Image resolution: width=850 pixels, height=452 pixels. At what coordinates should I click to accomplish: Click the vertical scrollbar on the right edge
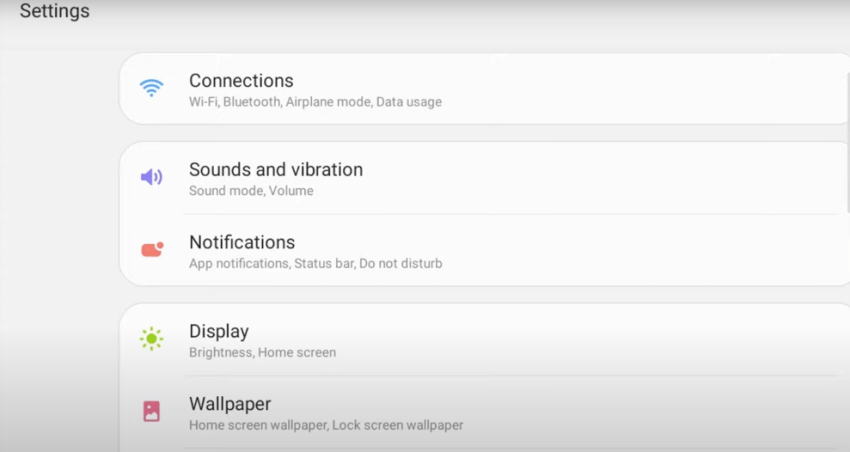tap(847, 142)
